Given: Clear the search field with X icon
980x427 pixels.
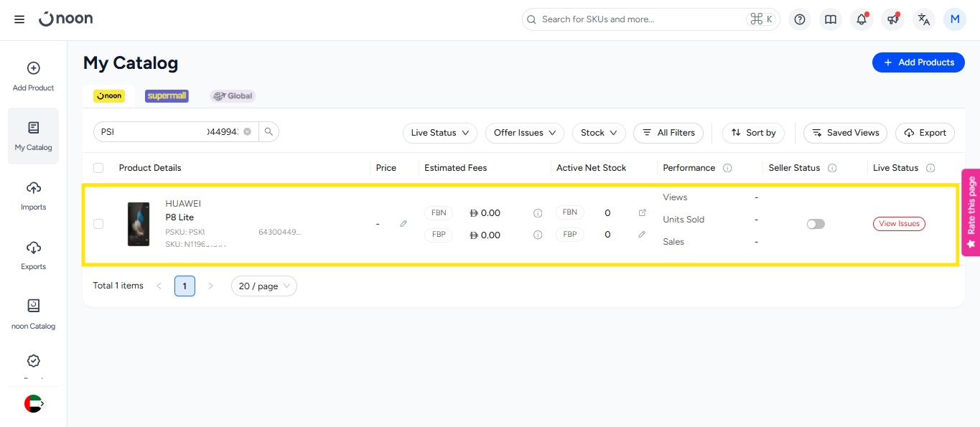Looking at the screenshot, I should 247,132.
